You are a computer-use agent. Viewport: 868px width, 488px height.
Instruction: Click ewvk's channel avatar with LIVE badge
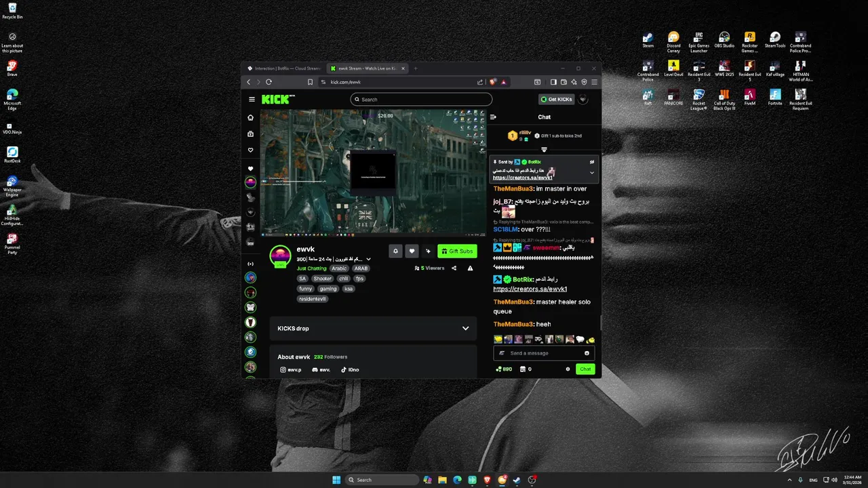click(280, 256)
